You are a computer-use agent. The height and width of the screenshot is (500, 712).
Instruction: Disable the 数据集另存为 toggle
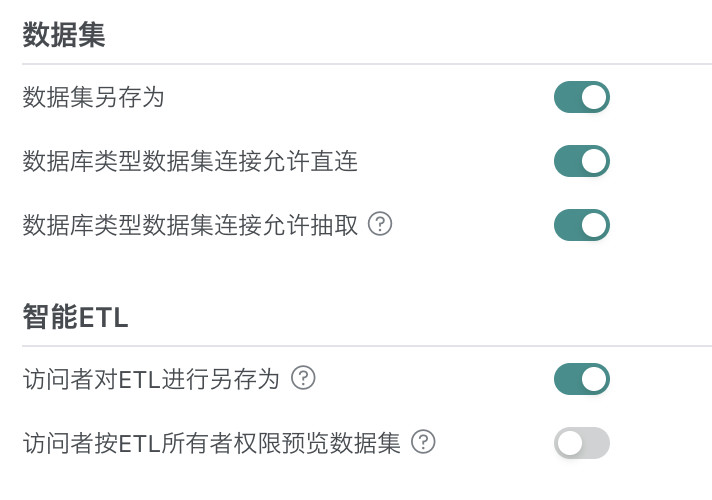pos(581,97)
